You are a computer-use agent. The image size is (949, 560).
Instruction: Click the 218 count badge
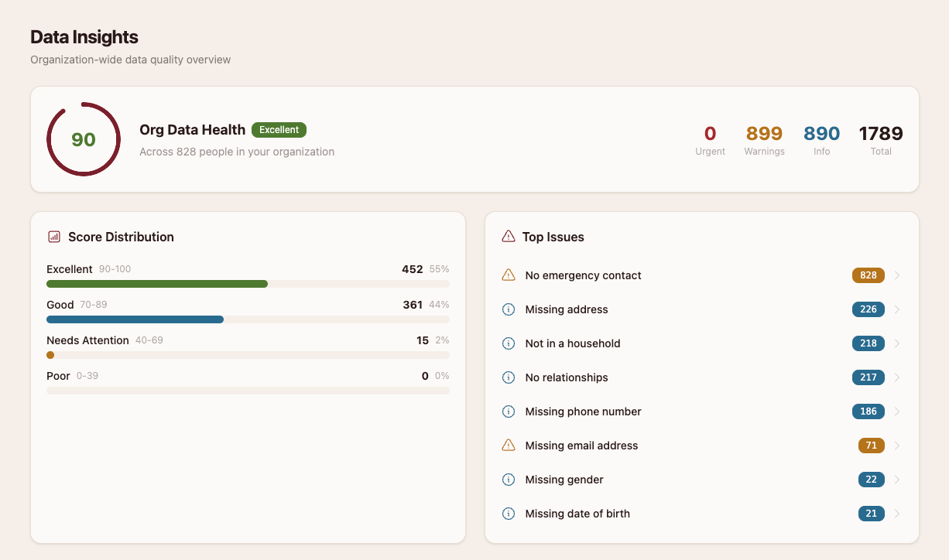(x=868, y=343)
